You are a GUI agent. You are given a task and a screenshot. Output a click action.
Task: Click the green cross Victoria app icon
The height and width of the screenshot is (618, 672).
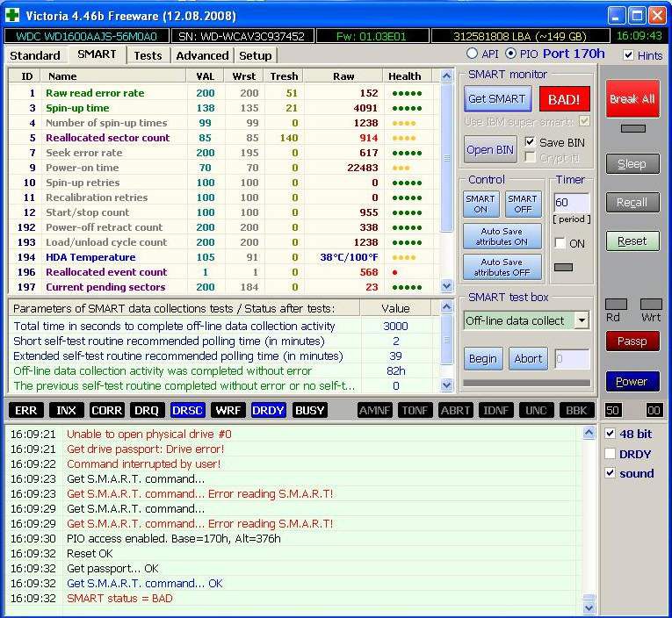(x=12, y=16)
